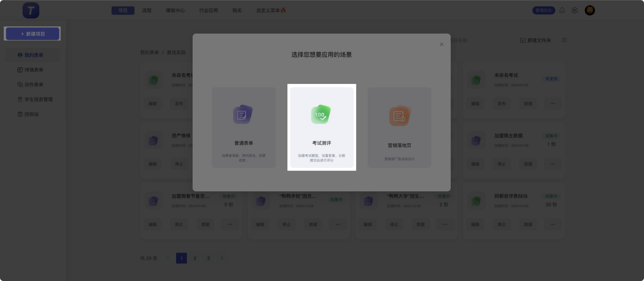Choose the 考试测评 scene card
The image size is (644, 281).
[x=322, y=127]
